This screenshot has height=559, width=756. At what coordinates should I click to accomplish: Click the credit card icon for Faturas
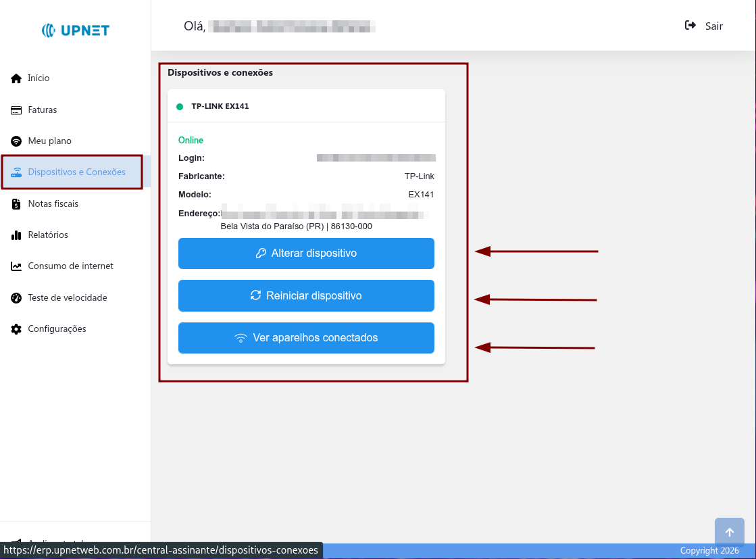click(x=15, y=110)
